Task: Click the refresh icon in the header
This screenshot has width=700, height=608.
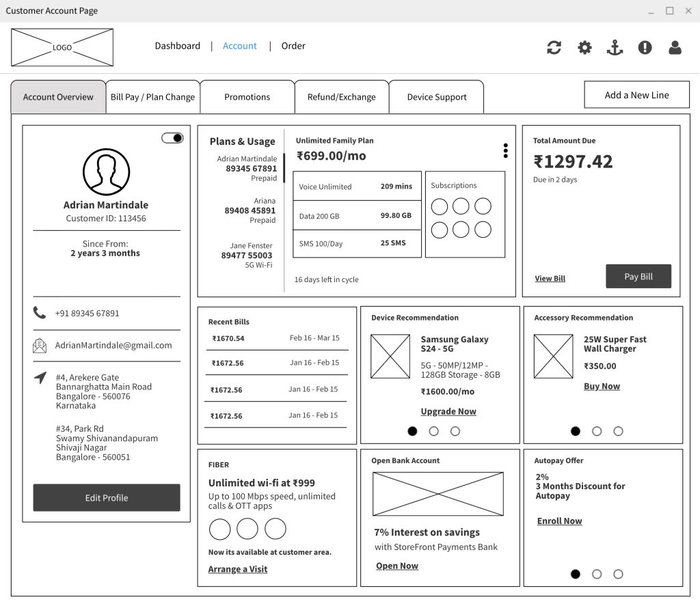Action: (554, 47)
